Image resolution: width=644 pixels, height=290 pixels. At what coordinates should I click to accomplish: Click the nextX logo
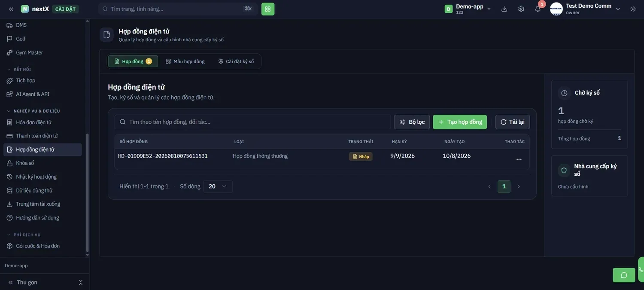[35, 9]
